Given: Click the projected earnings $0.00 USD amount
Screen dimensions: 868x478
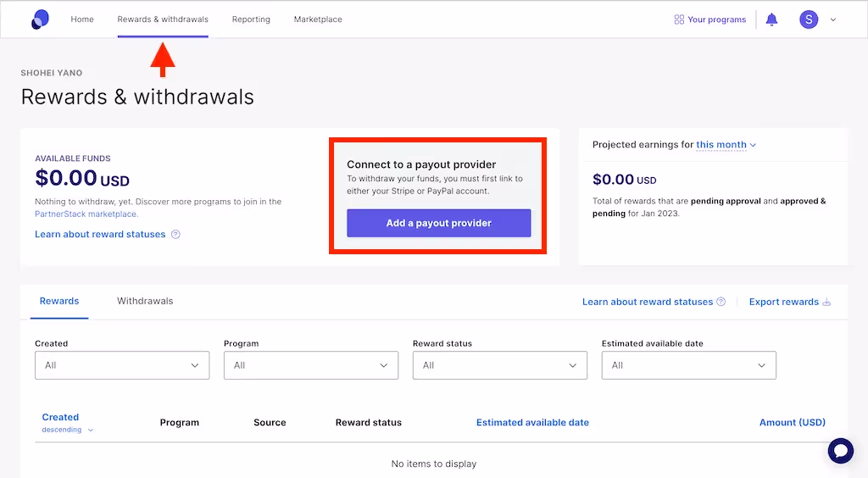Looking at the screenshot, I should [x=625, y=180].
